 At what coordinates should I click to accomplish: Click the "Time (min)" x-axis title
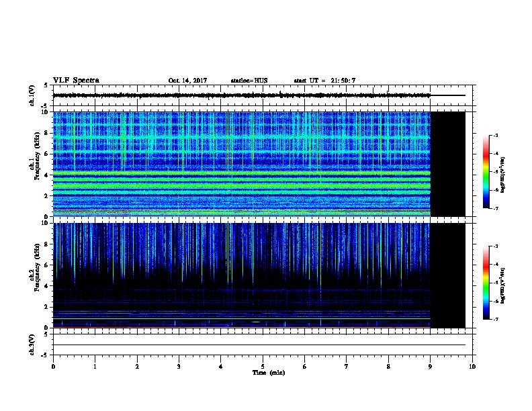click(x=269, y=373)
